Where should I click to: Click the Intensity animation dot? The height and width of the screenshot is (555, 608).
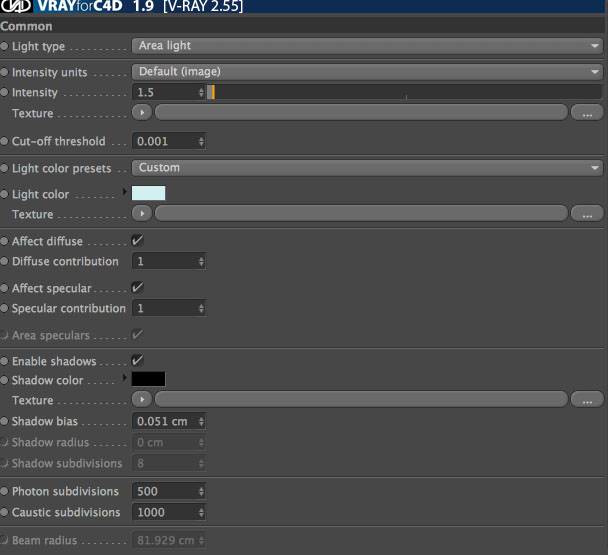[x=4, y=92]
